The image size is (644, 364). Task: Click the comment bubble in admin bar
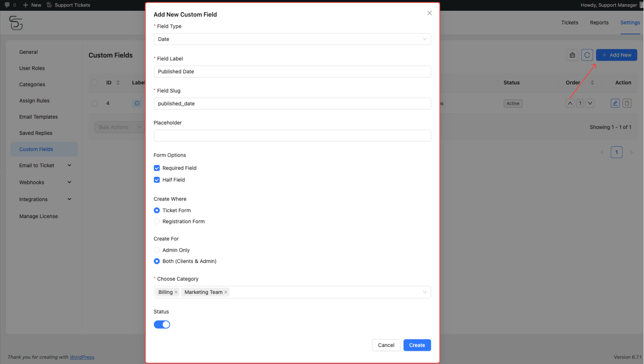(x=7, y=5)
